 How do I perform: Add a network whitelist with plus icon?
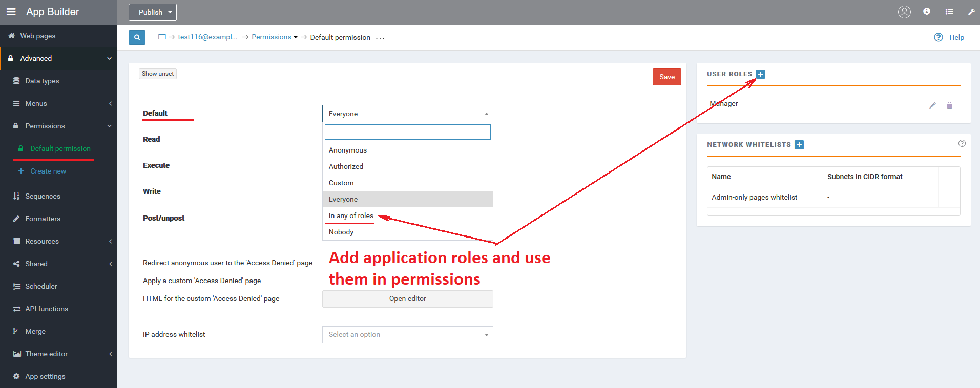point(799,145)
